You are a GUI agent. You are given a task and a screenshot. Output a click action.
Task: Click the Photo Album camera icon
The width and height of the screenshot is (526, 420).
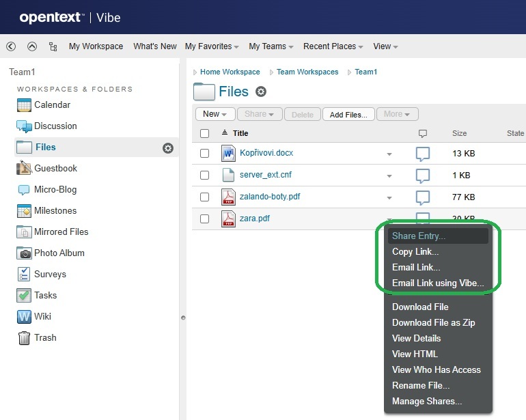point(24,253)
